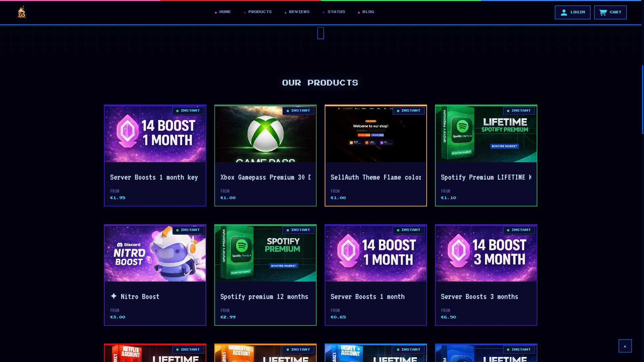
Task: Open the Xbox Gamepass Premium product image
Action: (x=265, y=134)
